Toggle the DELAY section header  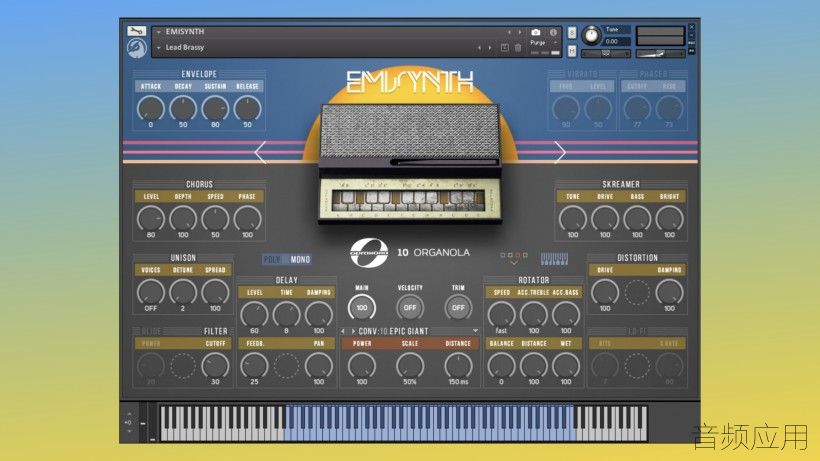(287, 280)
